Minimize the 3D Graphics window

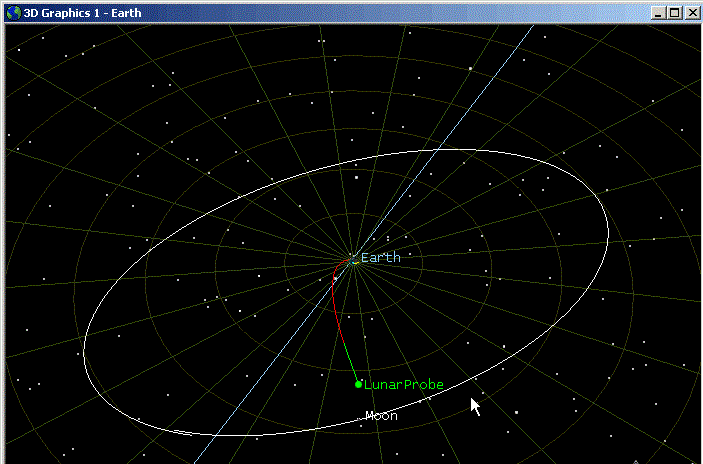click(658, 12)
